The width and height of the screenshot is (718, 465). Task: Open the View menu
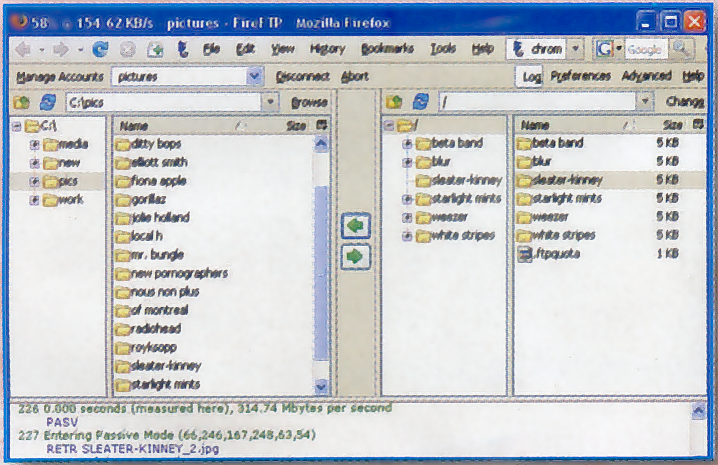(282, 49)
